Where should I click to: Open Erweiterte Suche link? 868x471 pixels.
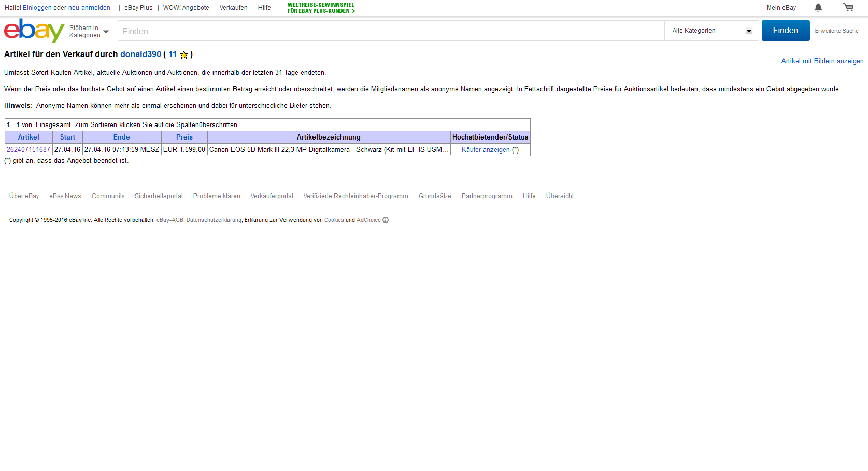[836, 31]
